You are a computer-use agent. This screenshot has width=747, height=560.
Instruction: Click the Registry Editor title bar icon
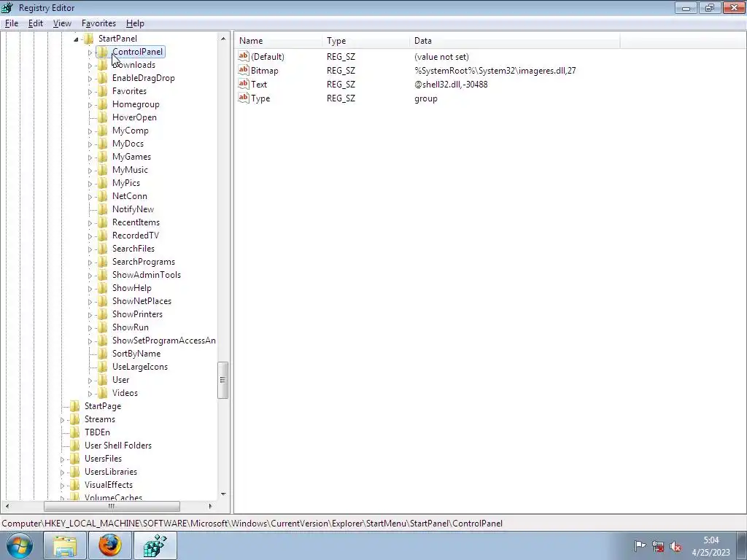[x=7, y=7]
